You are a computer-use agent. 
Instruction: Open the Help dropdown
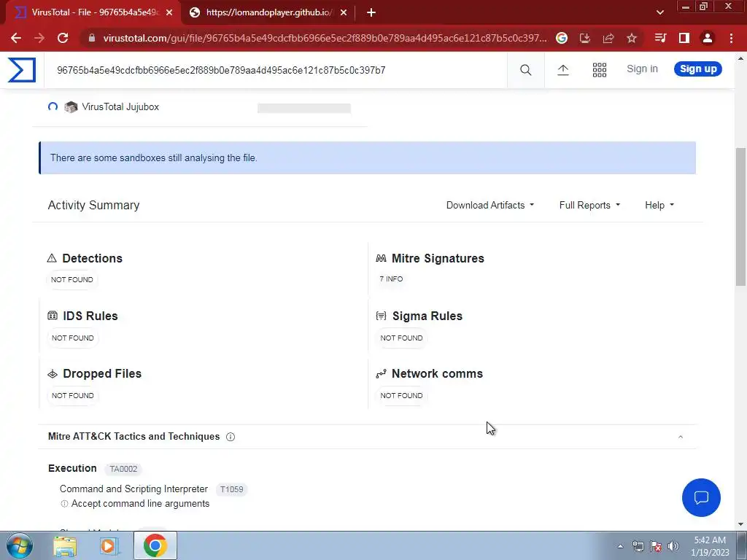click(659, 205)
